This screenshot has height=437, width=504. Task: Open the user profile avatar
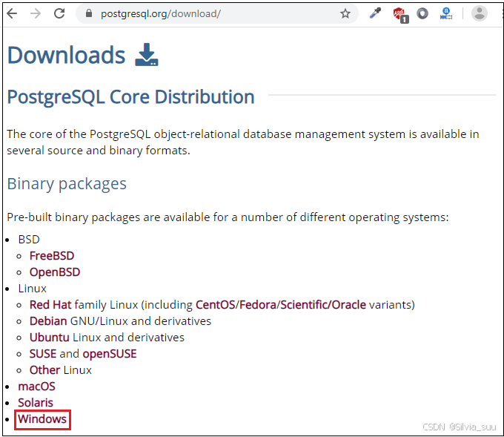[x=480, y=13]
